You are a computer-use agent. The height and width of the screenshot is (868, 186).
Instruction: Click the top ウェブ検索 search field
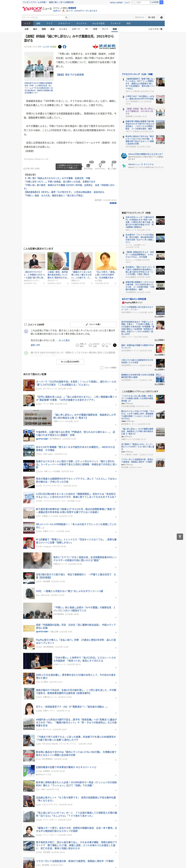tap(140, 2)
